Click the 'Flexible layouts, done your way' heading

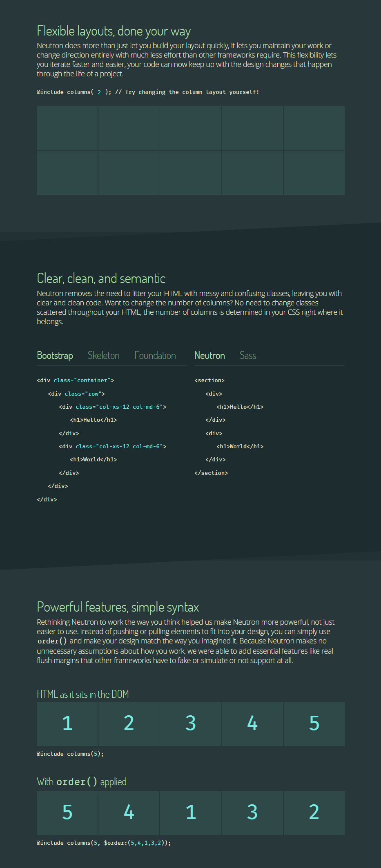click(114, 31)
